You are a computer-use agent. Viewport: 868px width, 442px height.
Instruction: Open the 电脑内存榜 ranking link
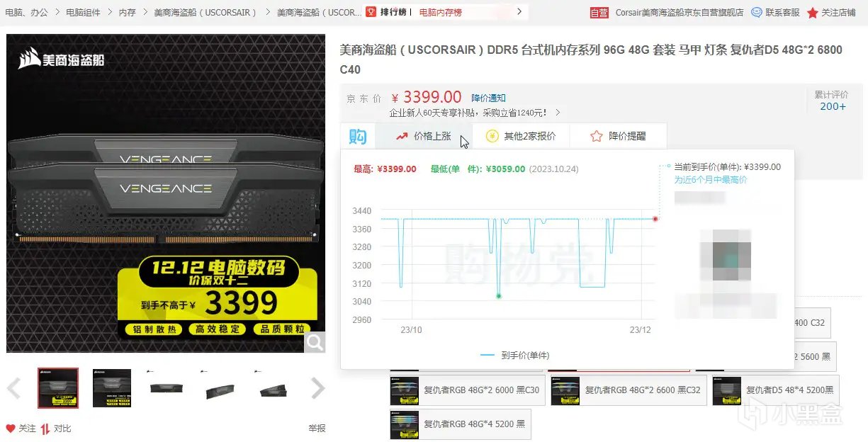[x=440, y=12]
